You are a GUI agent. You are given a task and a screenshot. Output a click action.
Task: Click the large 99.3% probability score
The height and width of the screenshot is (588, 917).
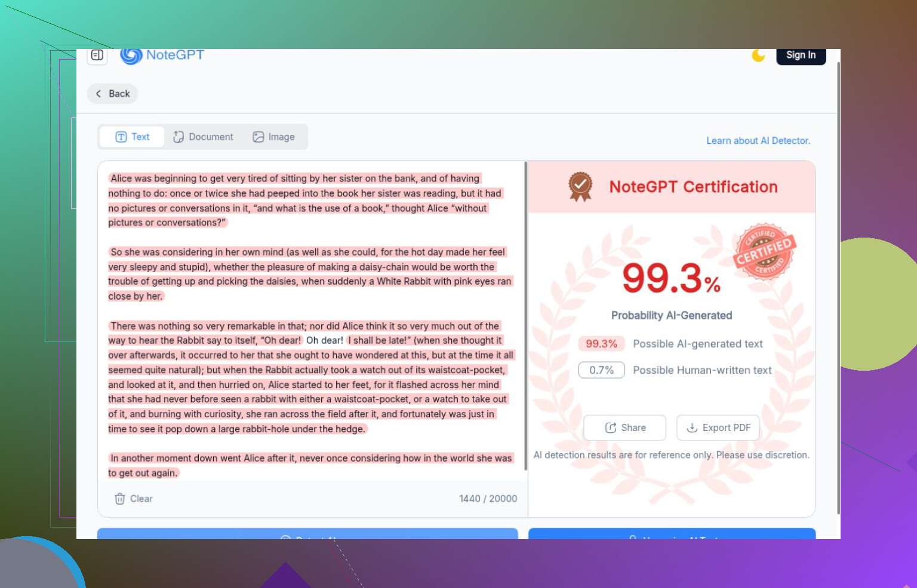click(671, 278)
